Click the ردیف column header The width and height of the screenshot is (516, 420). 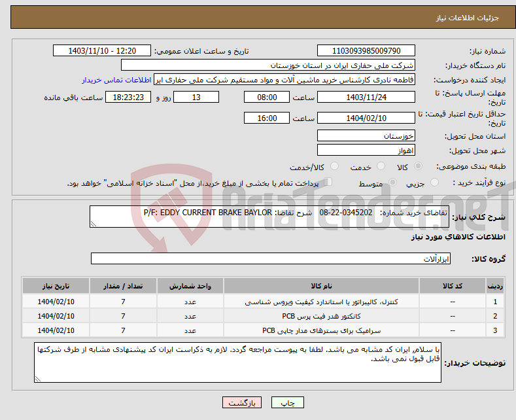point(495,286)
